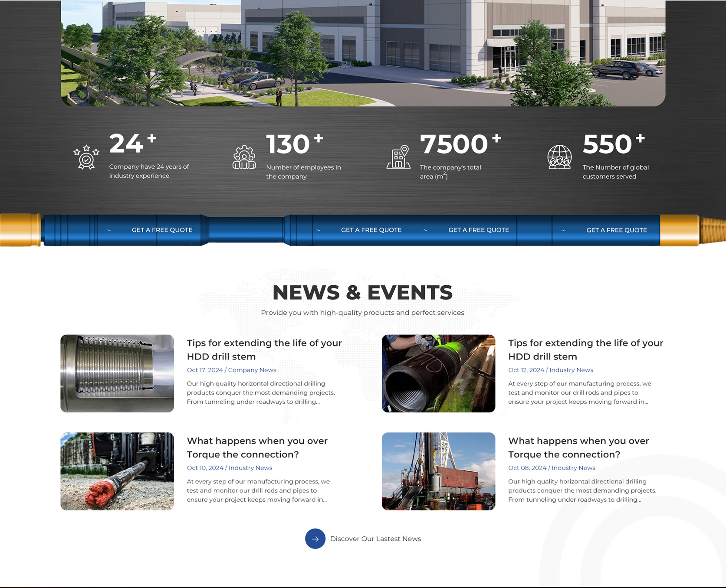
Task: Open the threaded drill pipe article thumbnail
Action: [x=117, y=373]
